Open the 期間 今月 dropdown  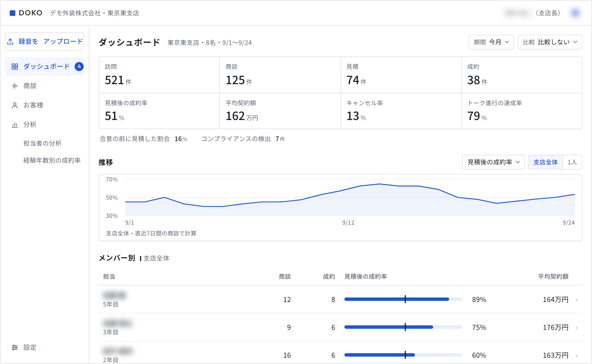(x=491, y=42)
